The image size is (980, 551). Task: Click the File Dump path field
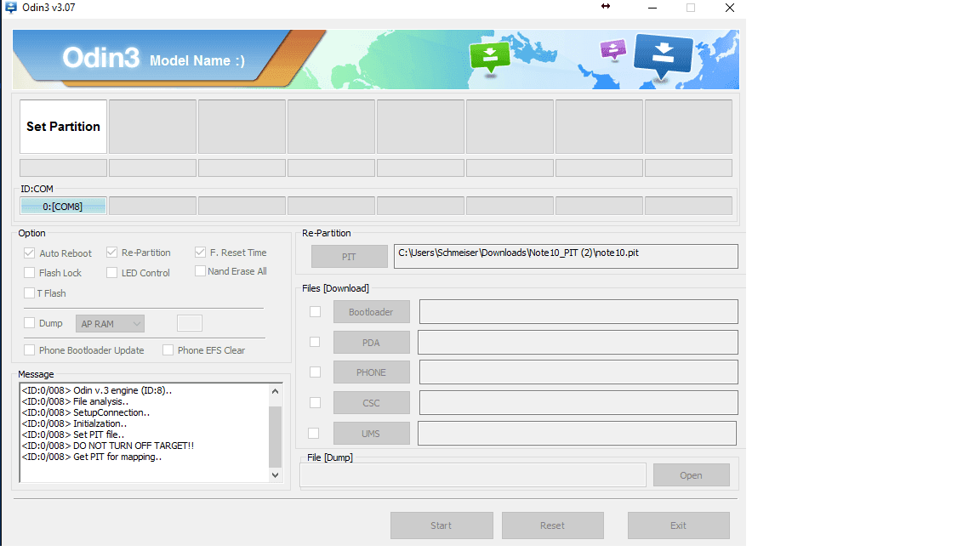(473, 475)
